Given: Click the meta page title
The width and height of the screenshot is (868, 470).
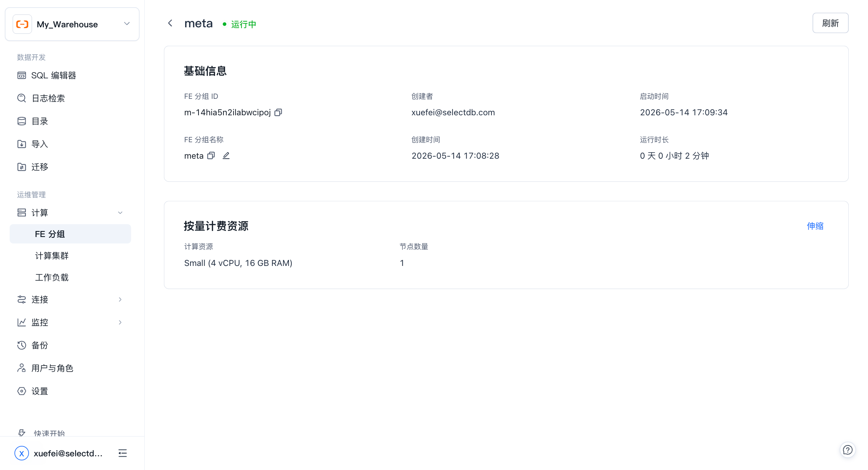Looking at the screenshot, I should [x=199, y=24].
